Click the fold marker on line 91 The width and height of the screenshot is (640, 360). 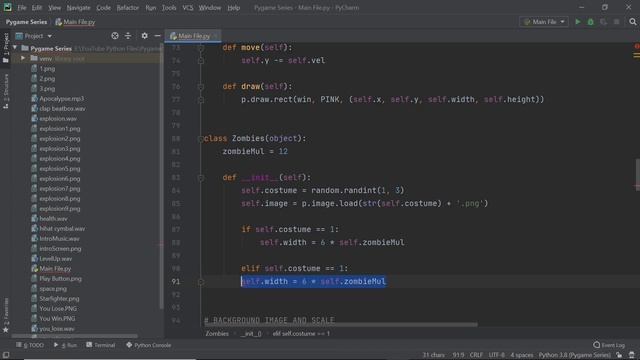(200, 282)
